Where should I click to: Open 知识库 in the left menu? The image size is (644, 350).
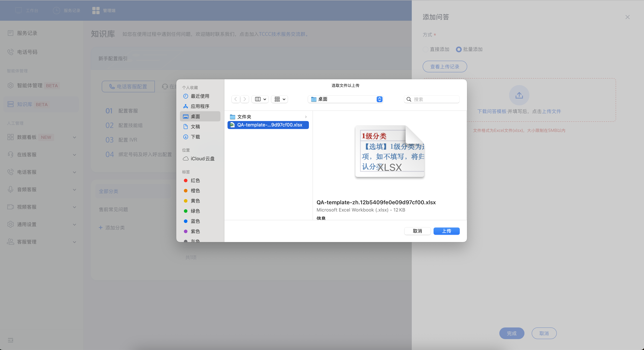pyautogui.click(x=25, y=104)
